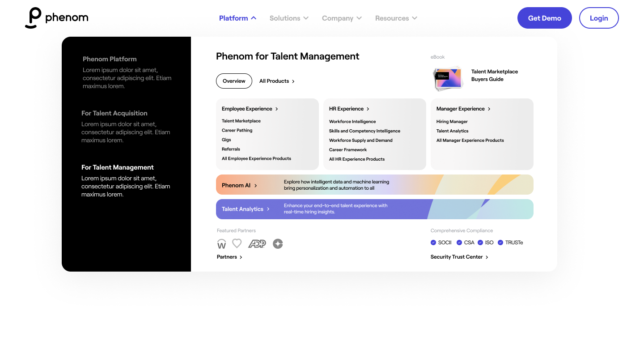Screen dimensions: 644x349
Task: Open the Phenom AI banner
Action: coord(375,185)
